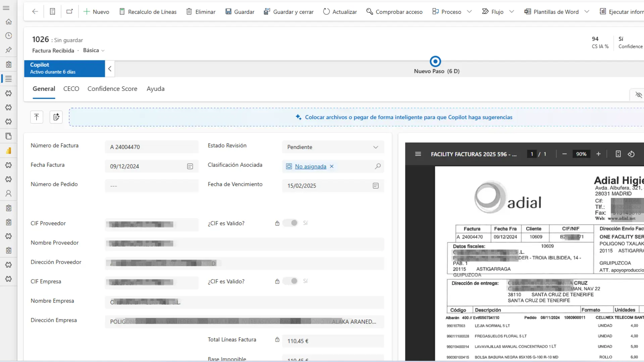This screenshot has width=644, height=362.
Task: Click the Home icon in left sidebar
Action: 9,22
